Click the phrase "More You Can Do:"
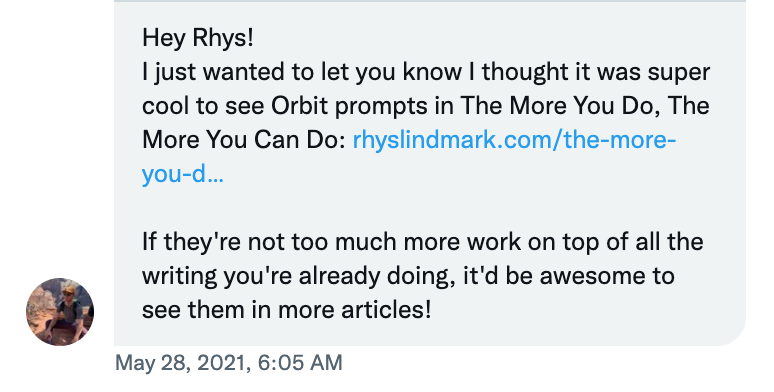Image resolution: width=774 pixels, height=392 pixels. coord(244,140)
